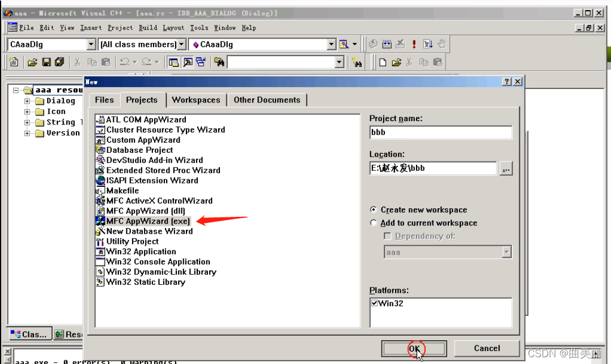Collapse the aaa resources root node
This screenshot has height=364, width=611.
tap(16, 91)
